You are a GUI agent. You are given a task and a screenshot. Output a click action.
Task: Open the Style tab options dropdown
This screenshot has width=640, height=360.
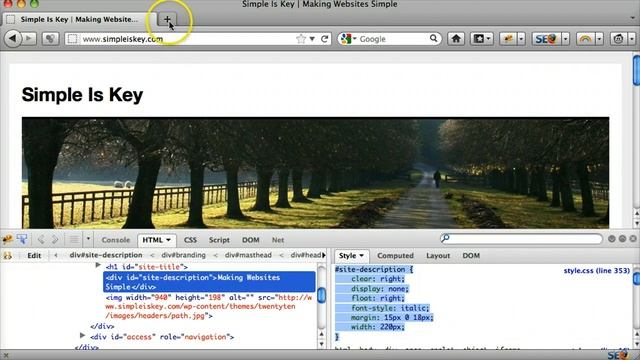point(361,256)
